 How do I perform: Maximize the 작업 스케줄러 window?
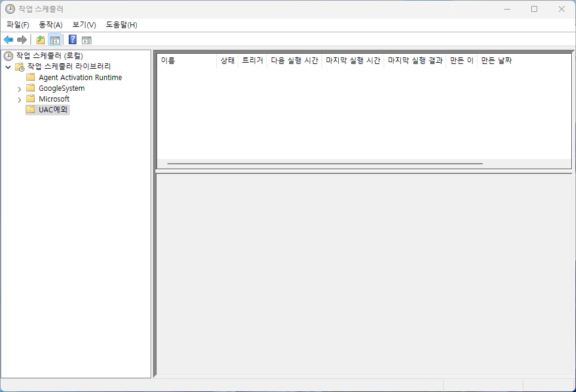pos(534,9)
